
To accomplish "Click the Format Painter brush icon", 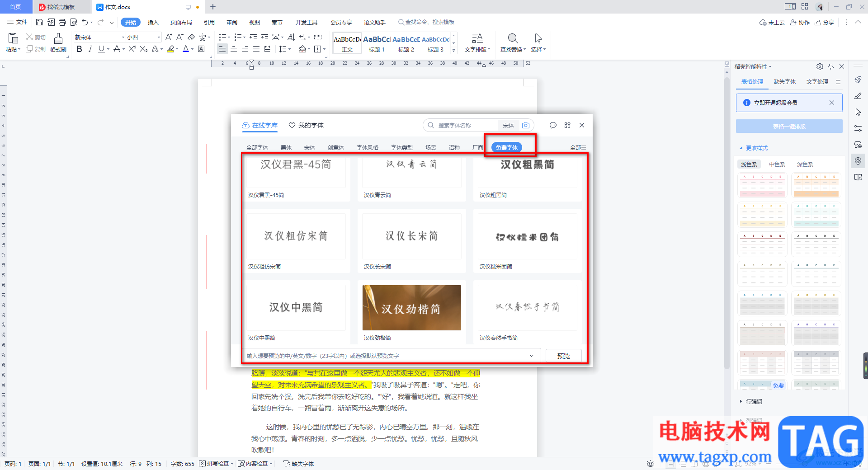I will (58, 38).
